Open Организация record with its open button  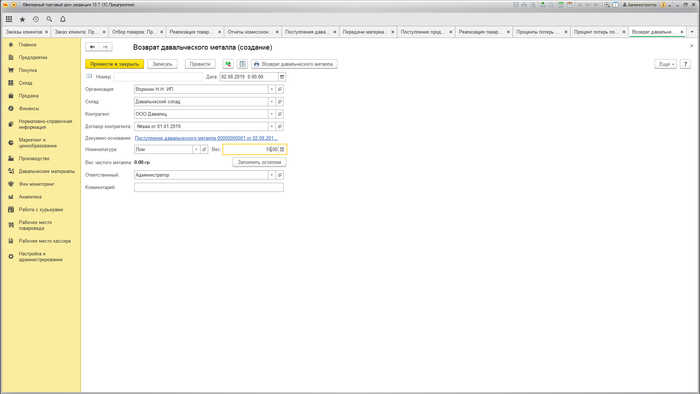(280, 89)
